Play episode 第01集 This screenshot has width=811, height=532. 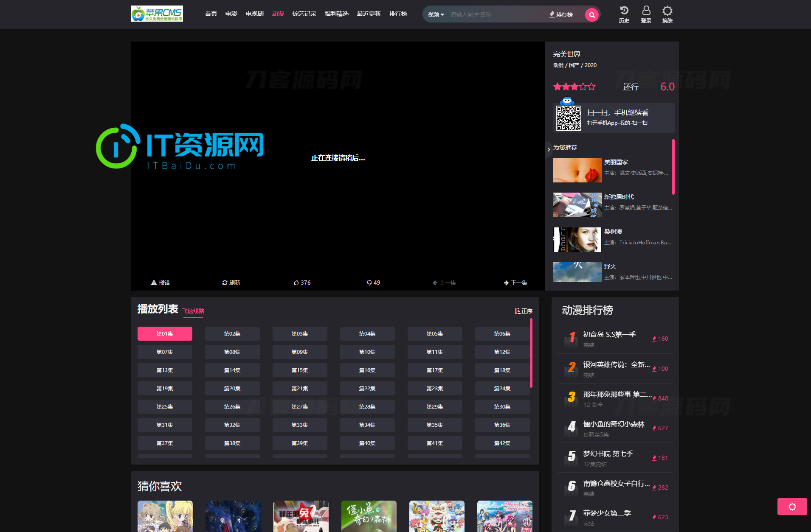click(x=165, y=334)
